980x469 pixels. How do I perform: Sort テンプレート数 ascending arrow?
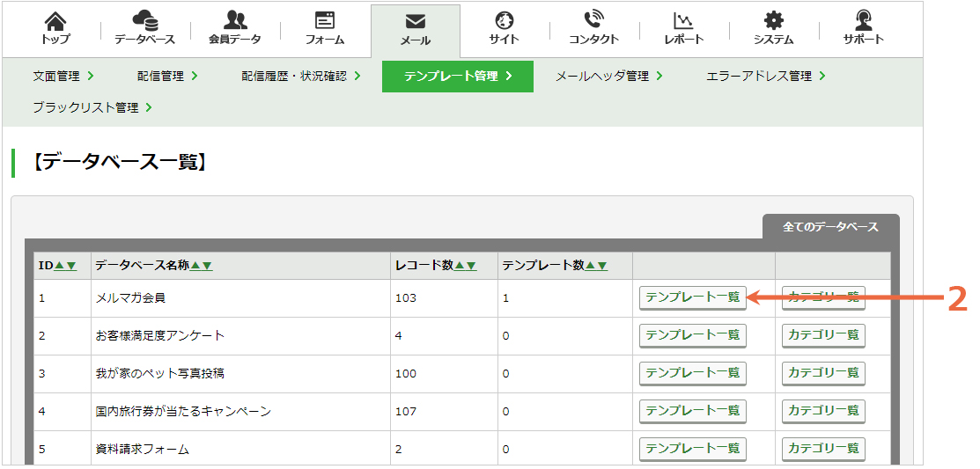pos(590,266)
